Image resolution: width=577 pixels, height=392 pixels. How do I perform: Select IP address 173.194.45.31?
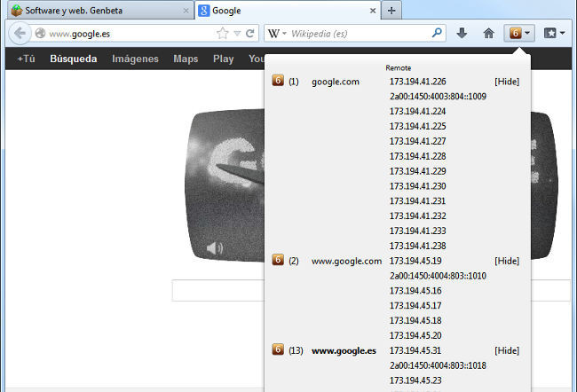point(415,350)
